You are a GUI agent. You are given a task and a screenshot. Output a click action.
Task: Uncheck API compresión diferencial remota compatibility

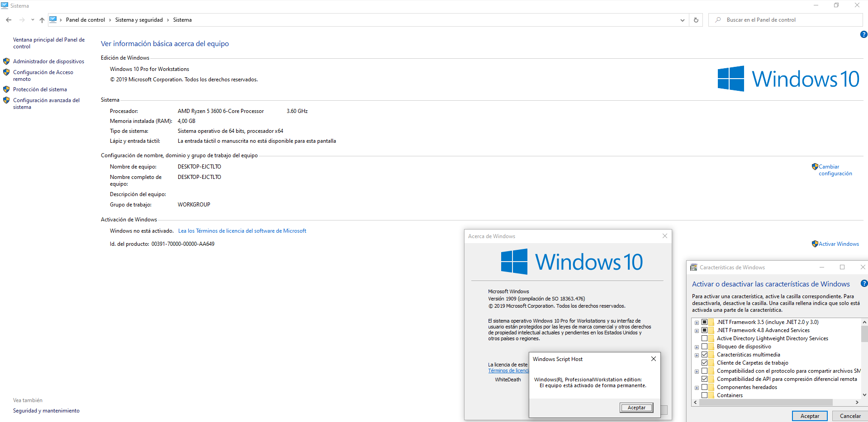[704, 379]
